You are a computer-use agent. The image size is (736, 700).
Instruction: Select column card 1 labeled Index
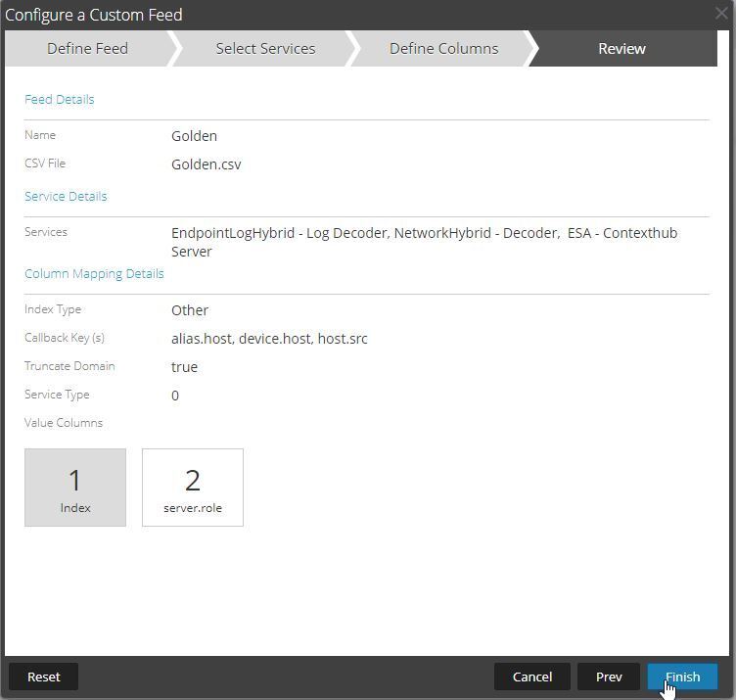tap(75, 488)
